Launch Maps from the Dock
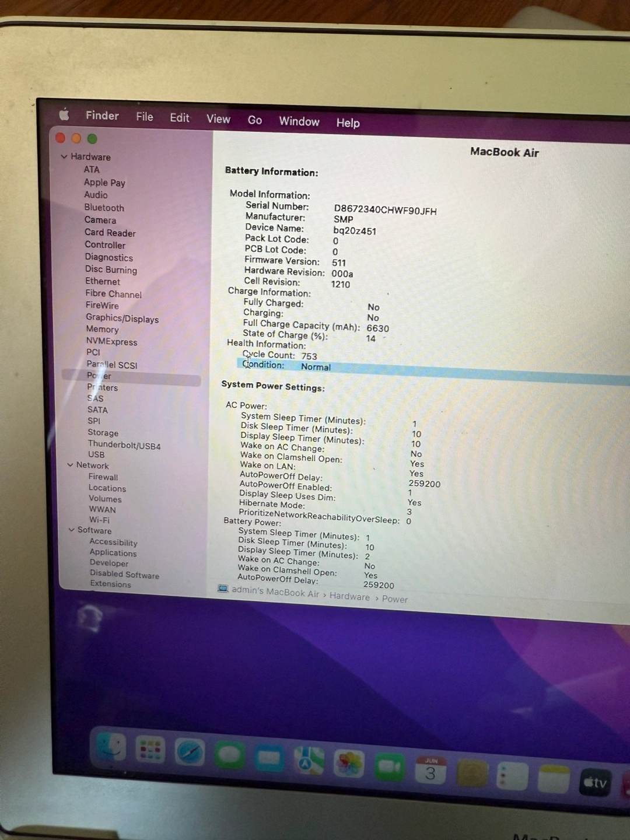Screen dimensions: 630x840 pyautogui.click(x=309, y=761)
